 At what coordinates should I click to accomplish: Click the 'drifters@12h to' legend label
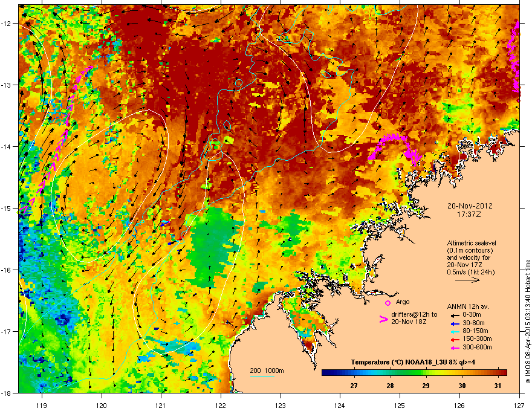coord(414,314)
